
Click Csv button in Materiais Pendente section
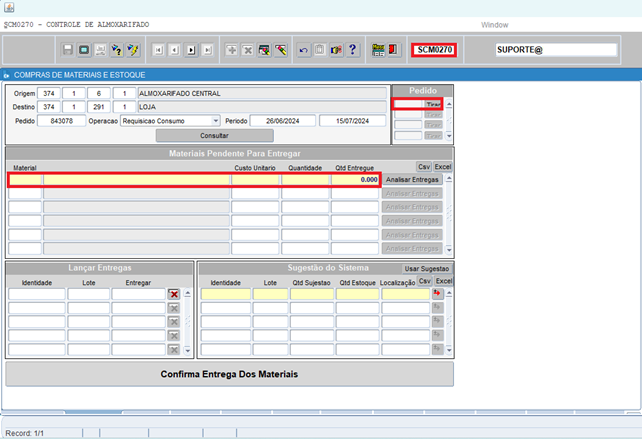click(424, 167)
